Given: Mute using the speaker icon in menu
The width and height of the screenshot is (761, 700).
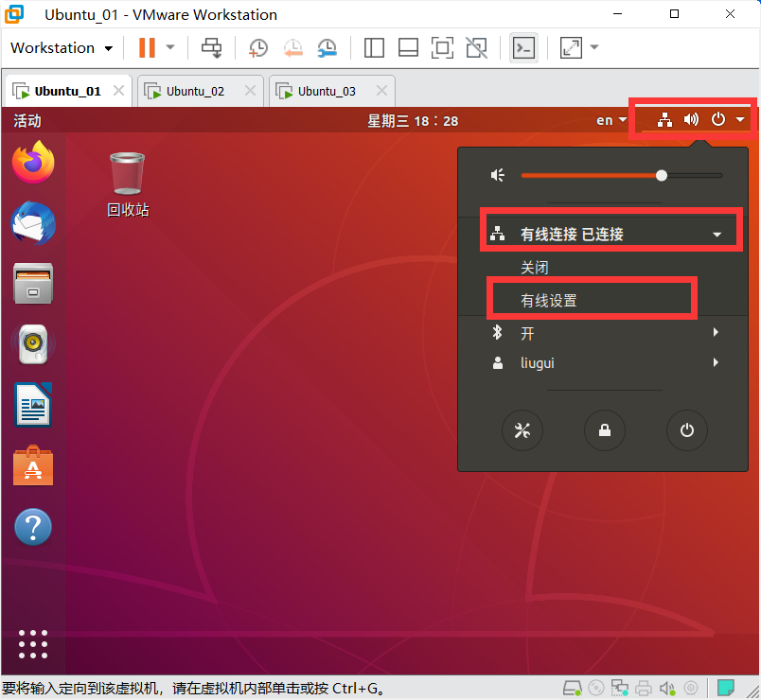Looking at the screenshot, I should (x=498, y=175).
